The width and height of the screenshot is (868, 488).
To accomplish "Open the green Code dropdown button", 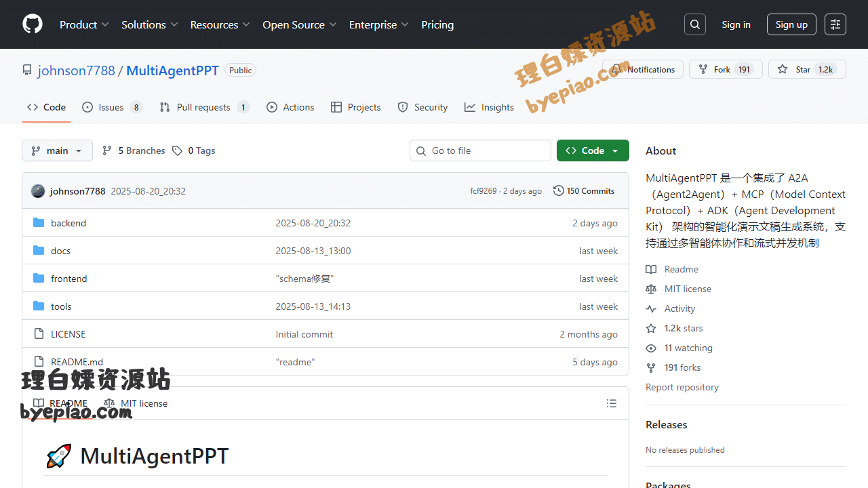I will (593, 150).
